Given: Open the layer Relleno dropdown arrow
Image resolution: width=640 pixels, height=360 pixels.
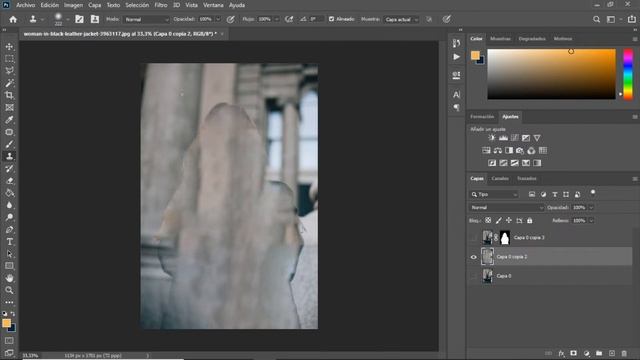Looking at the screenshot, I should tap(591, 220).
